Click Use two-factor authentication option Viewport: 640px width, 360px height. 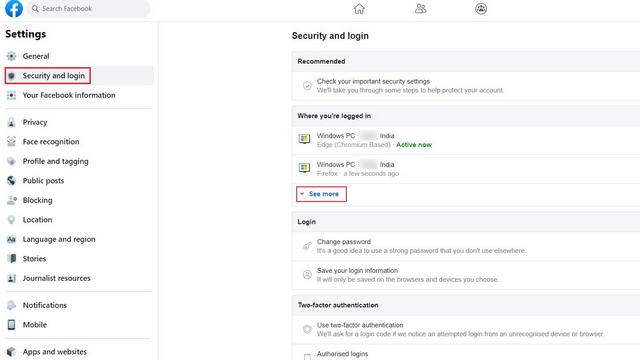(x=466, y=329)
